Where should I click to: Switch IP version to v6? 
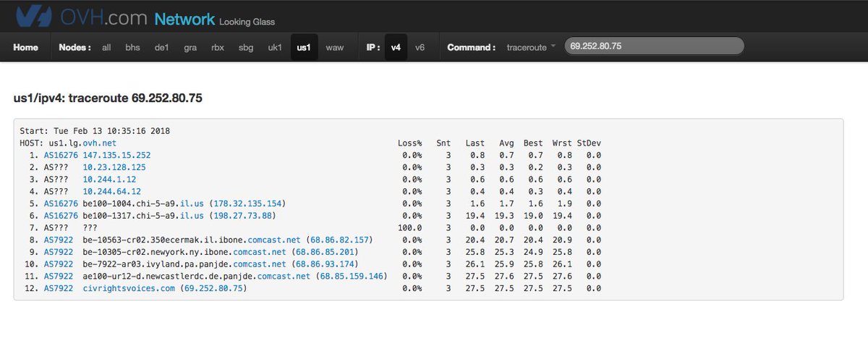(420, 47)
